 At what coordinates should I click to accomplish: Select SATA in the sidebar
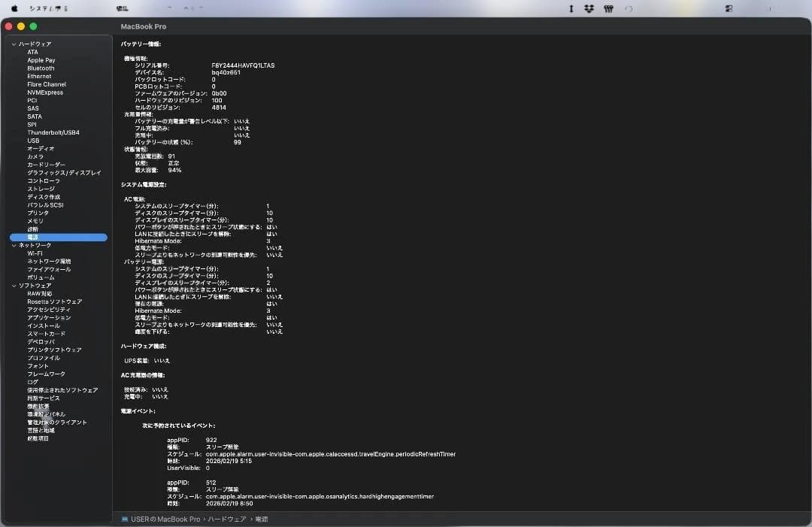[34, 117]
